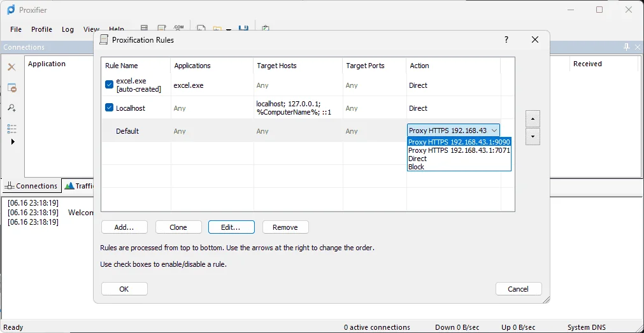Viewport: 644px width, 333px height.
Task: Open Proxy Servers from the toolbar icon
Action: [144, 28]
